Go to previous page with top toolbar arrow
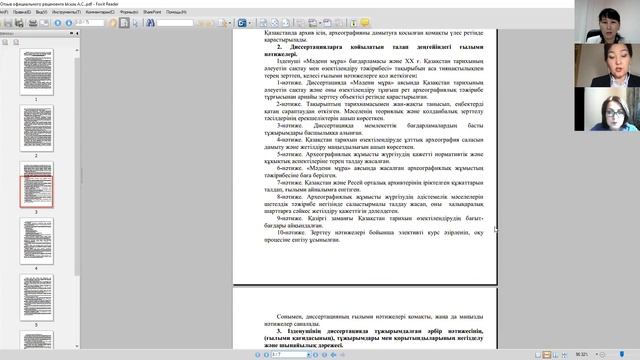The image size is (640, 360). (58, 23)
